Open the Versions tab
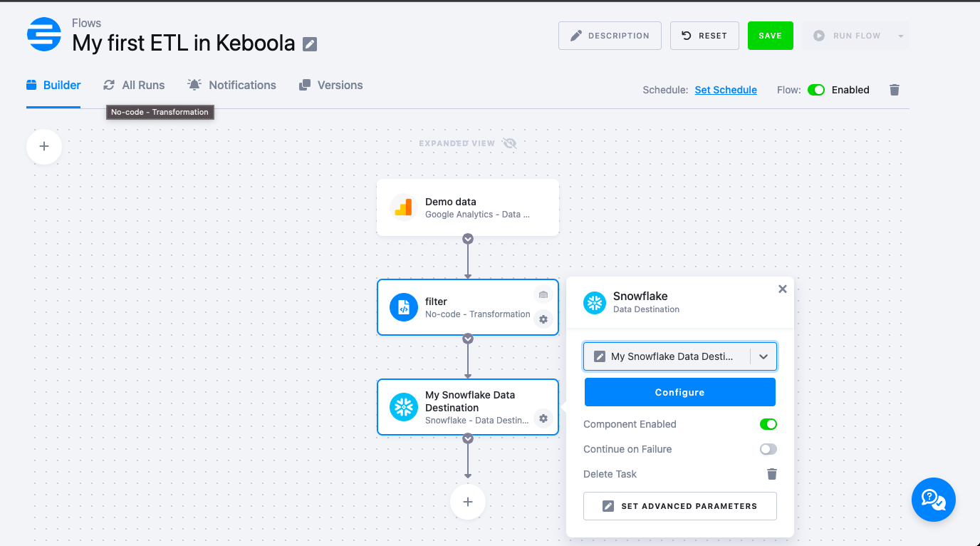This screenshot has width=980, height=546. (330, 85)
